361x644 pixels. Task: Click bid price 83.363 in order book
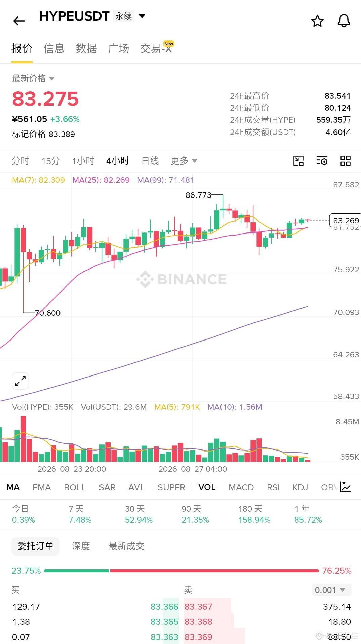pos(164,637)
